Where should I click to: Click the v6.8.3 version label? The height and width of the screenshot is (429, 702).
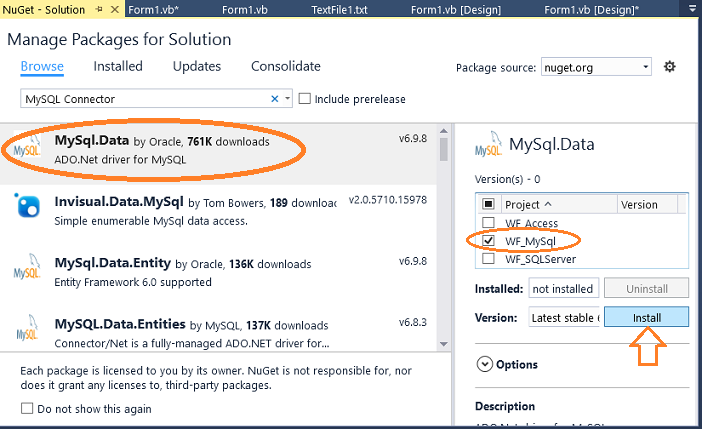pyautogui.click(x=413, y=322)
